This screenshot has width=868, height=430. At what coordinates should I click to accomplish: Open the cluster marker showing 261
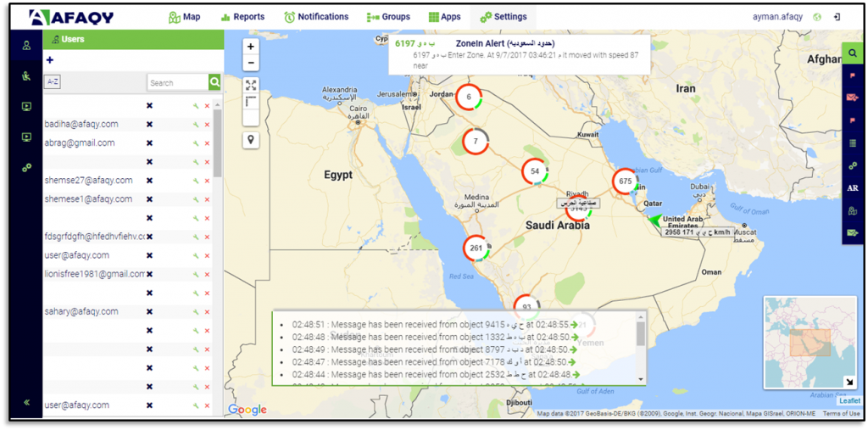click(x=476, y=248)
